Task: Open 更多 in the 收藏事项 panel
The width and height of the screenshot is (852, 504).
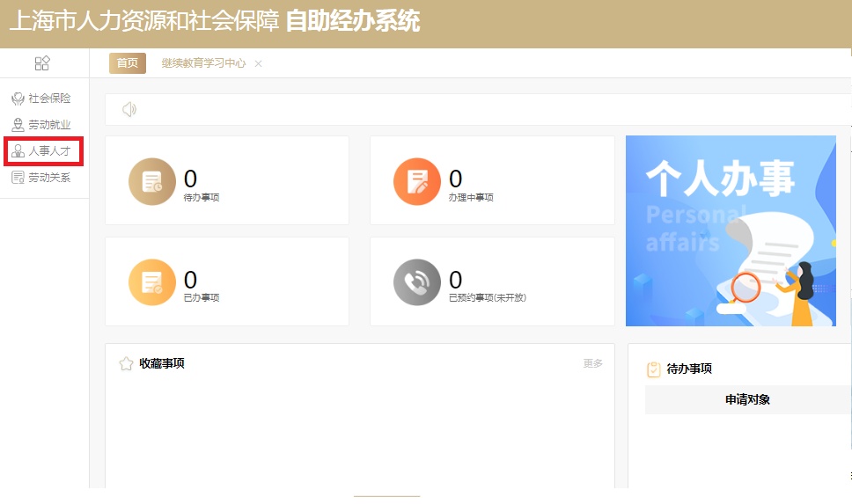Action: (x=593, y=363)
